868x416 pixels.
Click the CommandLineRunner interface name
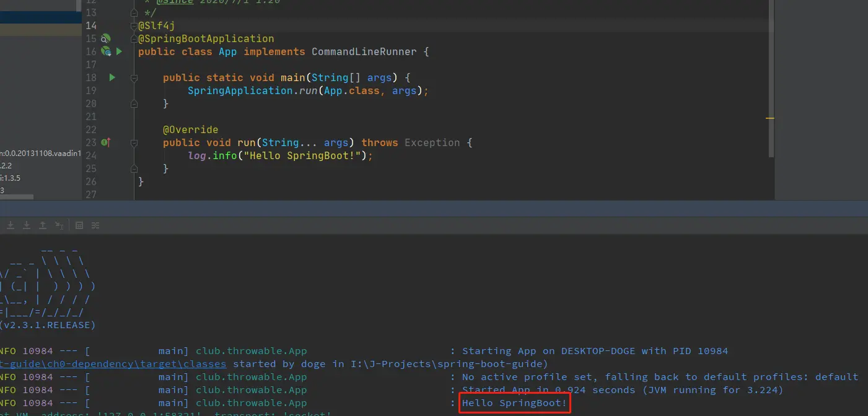coord(364,51)
